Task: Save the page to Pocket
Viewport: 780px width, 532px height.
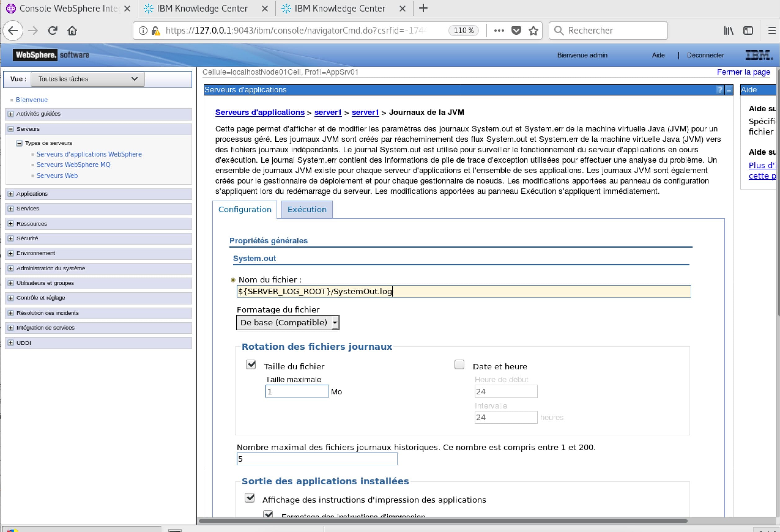Action: click(x=516, y=31)
